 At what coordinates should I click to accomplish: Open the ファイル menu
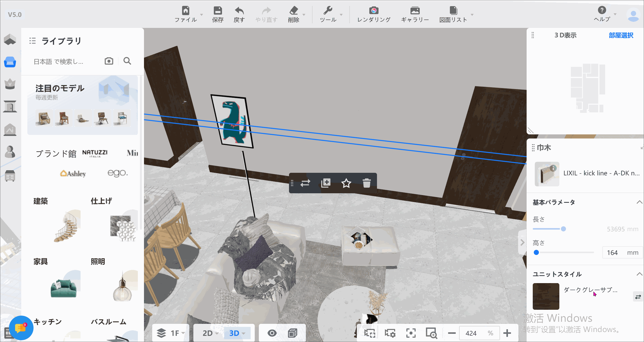[x=186, y=14]
